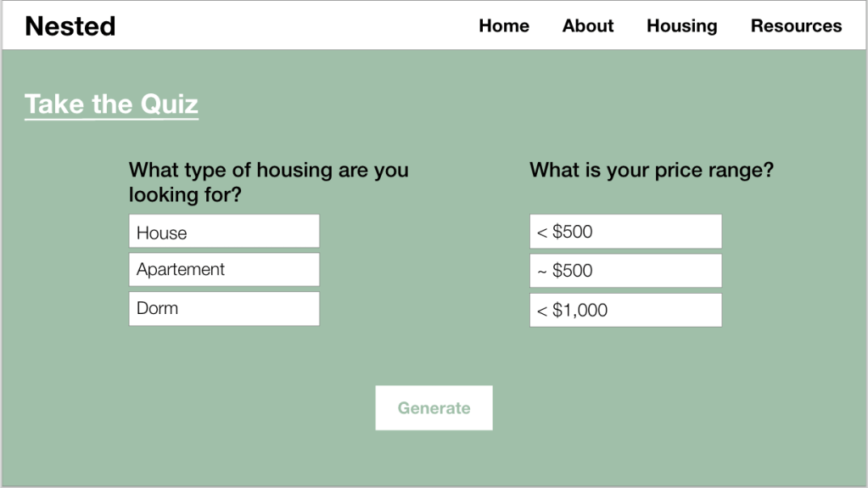Click the housing type question text
Image resolution: width=868 pixels, height=488 pixels.
tap(268, 182)
